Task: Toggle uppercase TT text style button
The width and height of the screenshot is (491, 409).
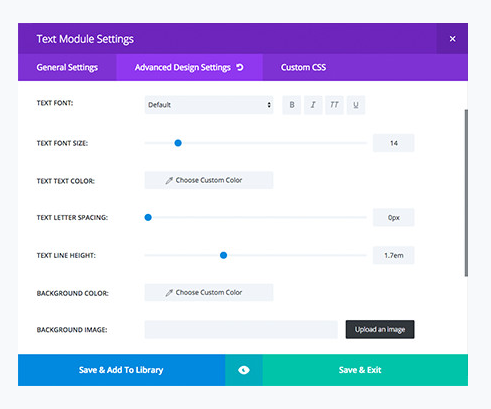Action: point(334,105)
